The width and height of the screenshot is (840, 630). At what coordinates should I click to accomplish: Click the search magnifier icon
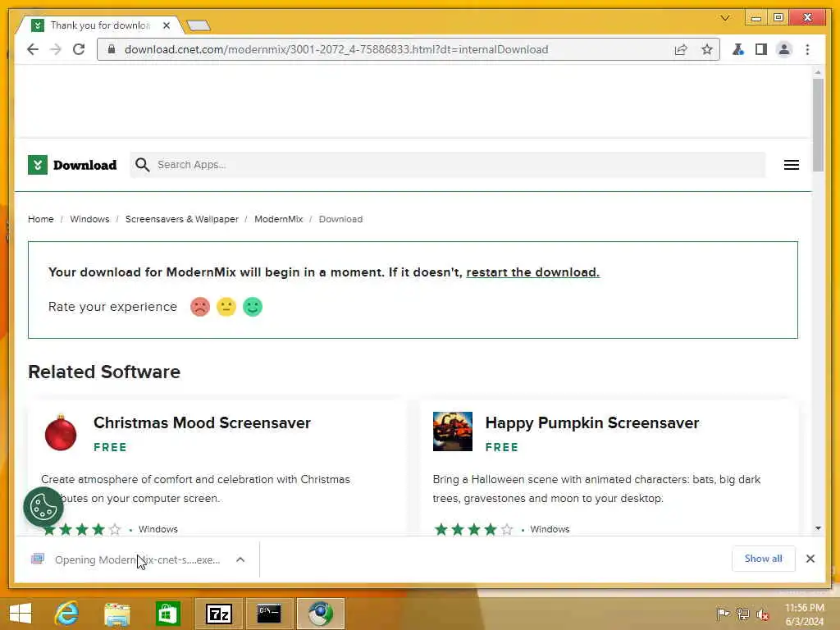coord(142,164)
